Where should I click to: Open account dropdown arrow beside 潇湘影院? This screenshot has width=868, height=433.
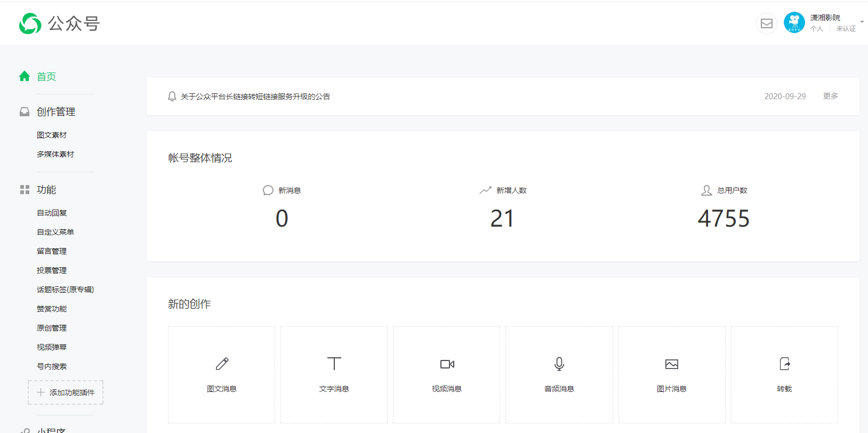point(862,22)
